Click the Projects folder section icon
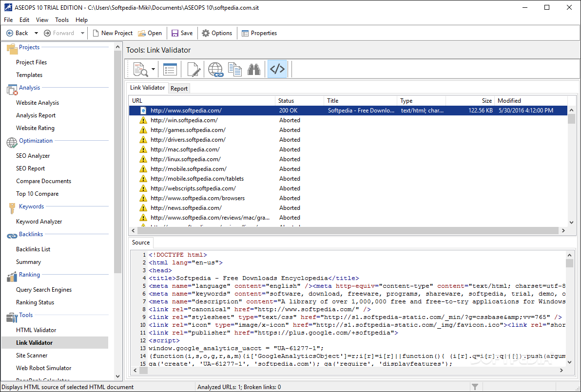This screenshot has width=581, height=392. tap(12, 49)
